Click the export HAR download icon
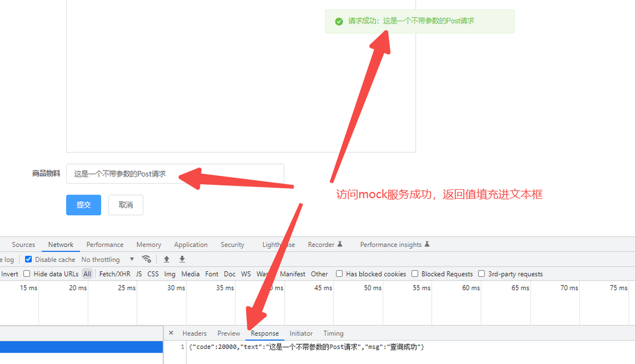Image resolution: width=635 pixels, height=364 pixels. point(182,259)
